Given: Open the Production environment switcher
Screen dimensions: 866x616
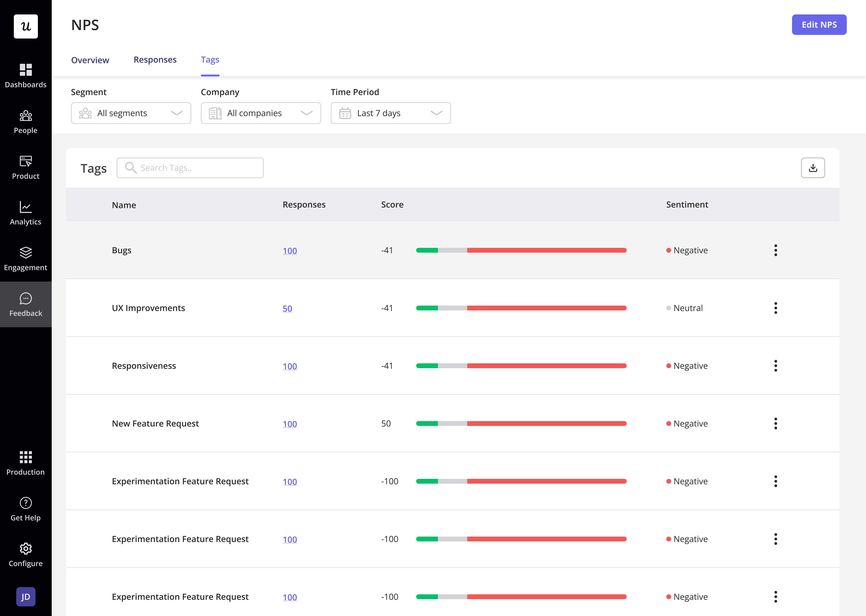Looking at the screenshot, I should tap(26, 463).
